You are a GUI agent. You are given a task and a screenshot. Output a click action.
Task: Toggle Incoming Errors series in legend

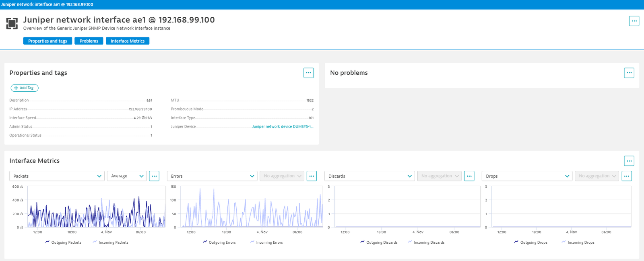tap(266, 243)
